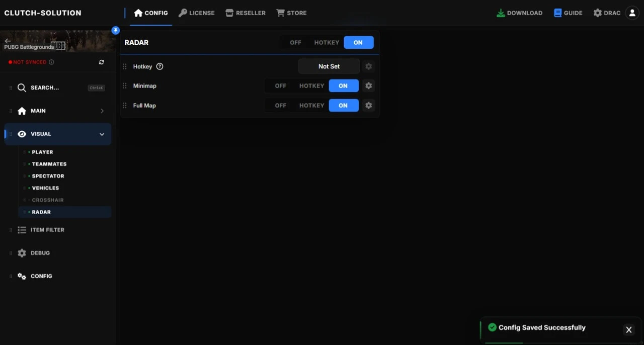This screenshot has width=644, height=345.
Task: Show the Not Synced info icon
Action: [x=51, y=62]
